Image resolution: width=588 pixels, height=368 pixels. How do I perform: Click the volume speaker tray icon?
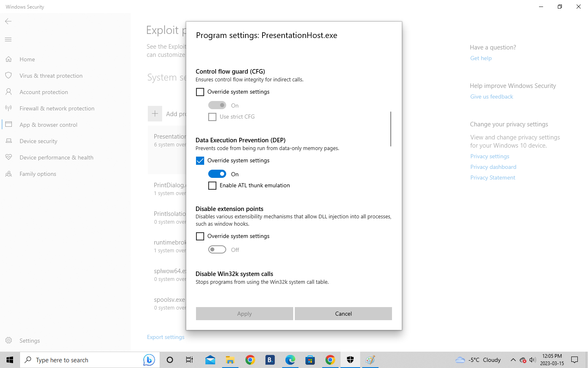(532, 360)
